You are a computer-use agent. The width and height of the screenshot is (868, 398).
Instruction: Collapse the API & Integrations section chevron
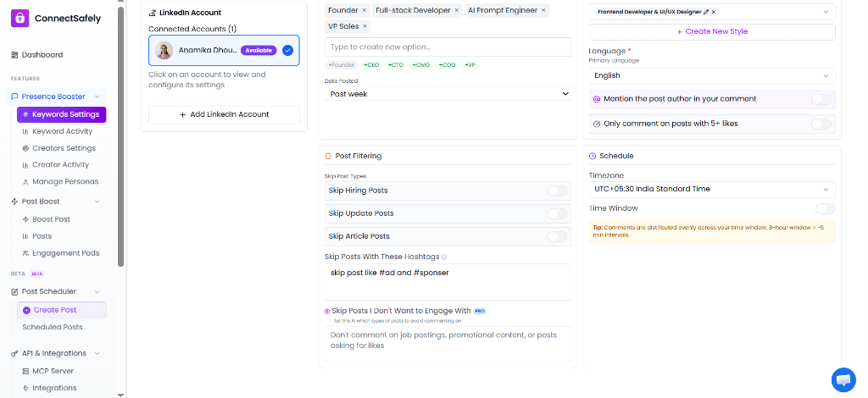pos(97,353)
